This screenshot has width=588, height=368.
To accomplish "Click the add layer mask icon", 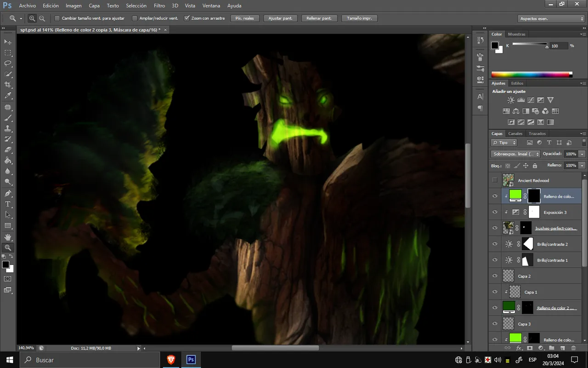I will [x=530, y=348].
